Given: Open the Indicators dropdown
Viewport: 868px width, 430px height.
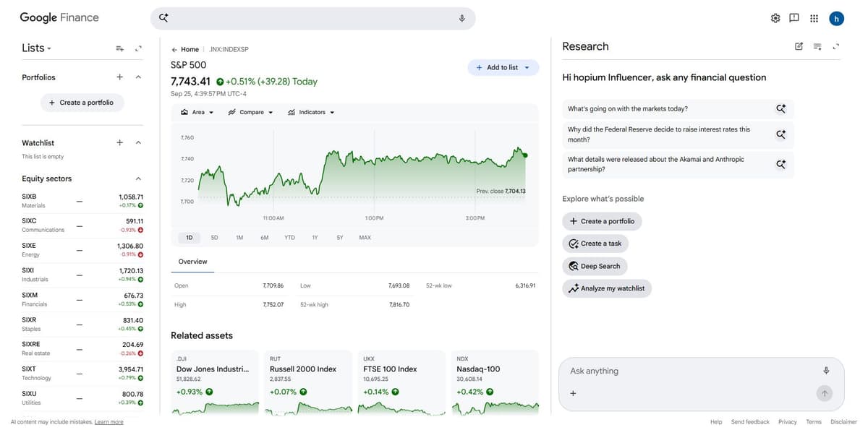Looking at the screenshot, I should point(311,112).
